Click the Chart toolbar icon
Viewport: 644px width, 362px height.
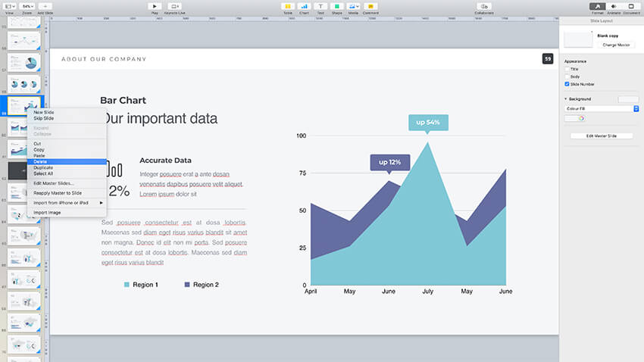point(304,6)
